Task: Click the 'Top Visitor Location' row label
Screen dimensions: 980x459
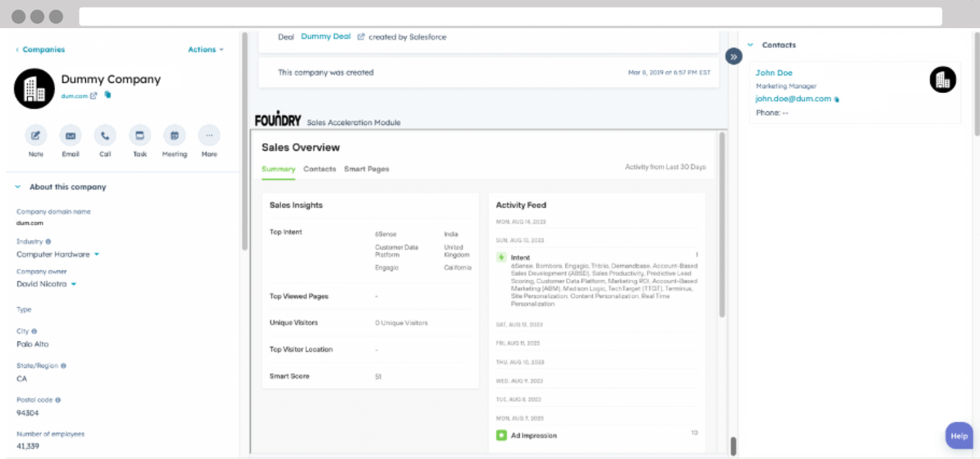Action: point(301,349)
